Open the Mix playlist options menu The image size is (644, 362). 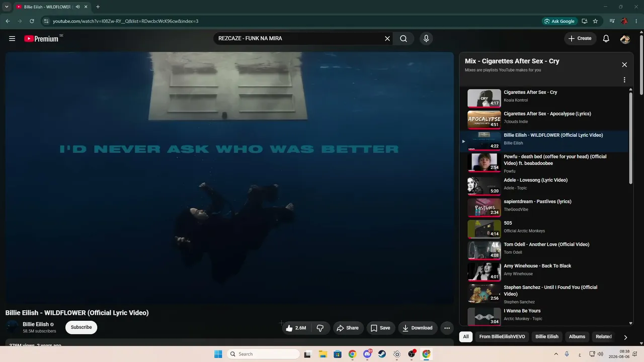(624, 80)
